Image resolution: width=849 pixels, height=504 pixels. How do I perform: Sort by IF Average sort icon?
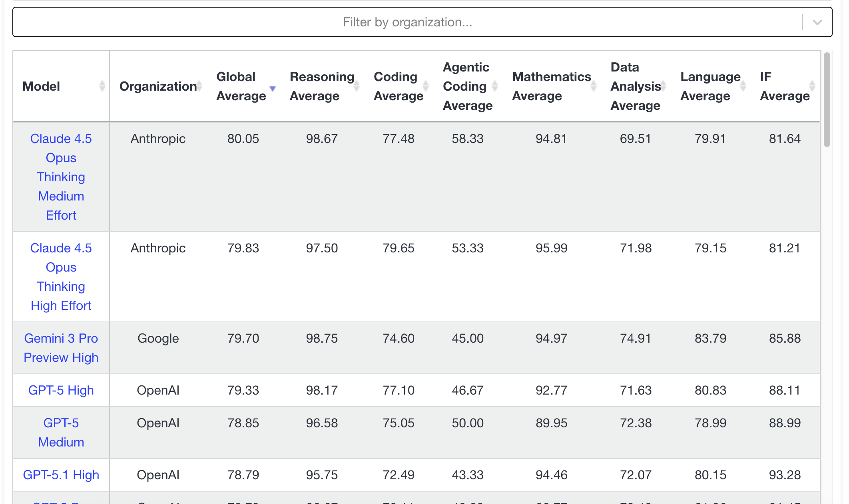click(812, 86)
